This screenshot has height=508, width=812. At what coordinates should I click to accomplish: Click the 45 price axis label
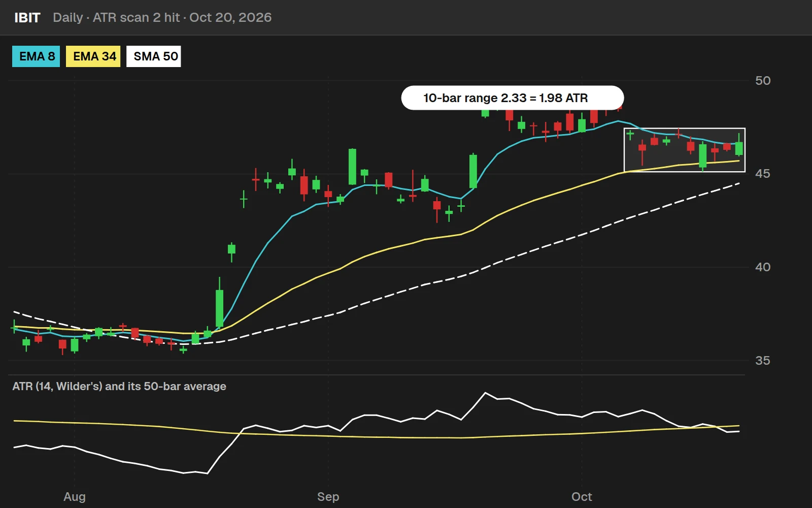[x=763, y=174]
